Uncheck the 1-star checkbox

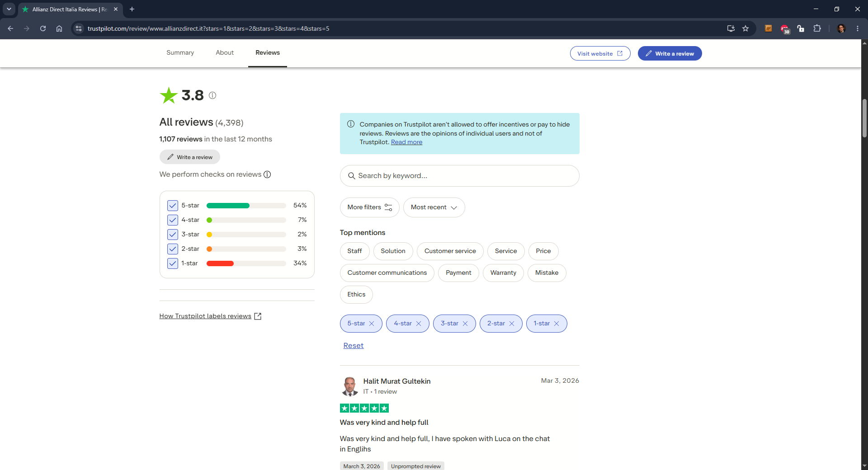pyautogui.click(x=173, y=263)
